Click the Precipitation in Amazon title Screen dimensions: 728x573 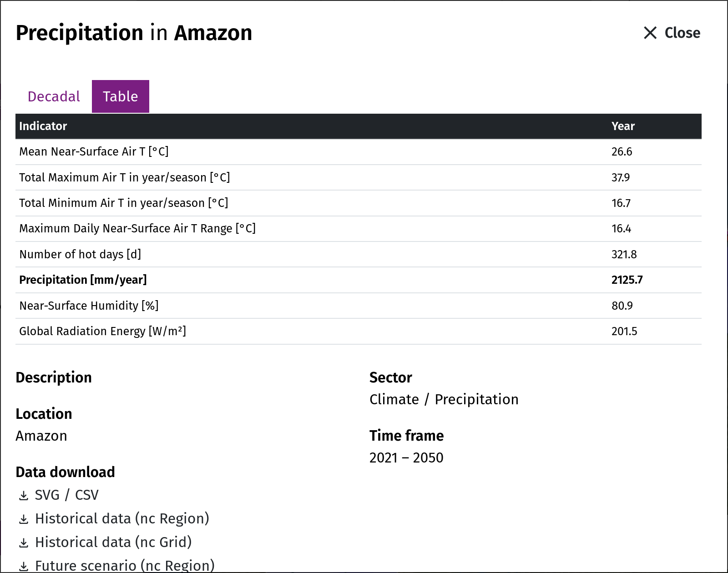coord(134,33)
